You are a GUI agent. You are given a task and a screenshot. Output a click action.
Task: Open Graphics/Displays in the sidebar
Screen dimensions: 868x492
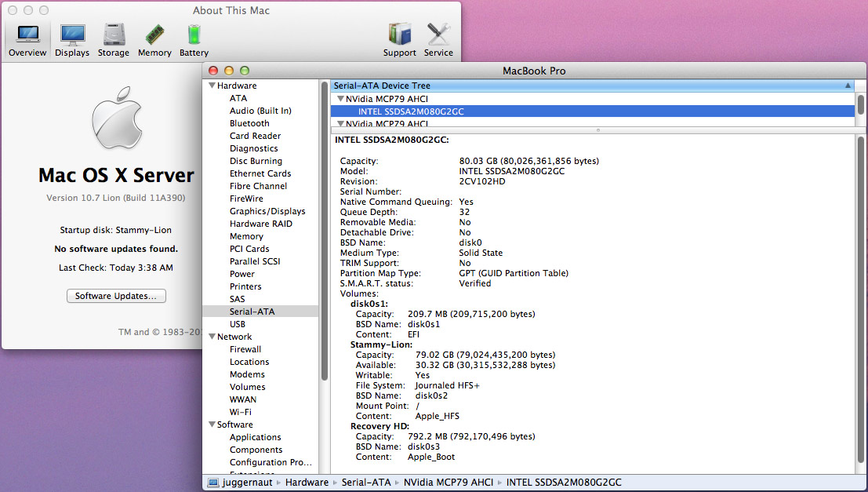268,211
